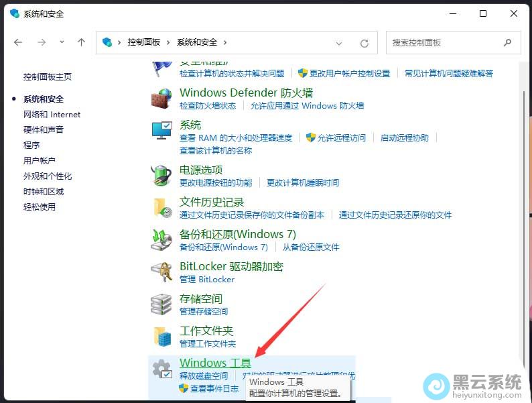Expand chevron before 控制面板 breadcrumb
Screen dimensions: 532x403
point(119,42)
